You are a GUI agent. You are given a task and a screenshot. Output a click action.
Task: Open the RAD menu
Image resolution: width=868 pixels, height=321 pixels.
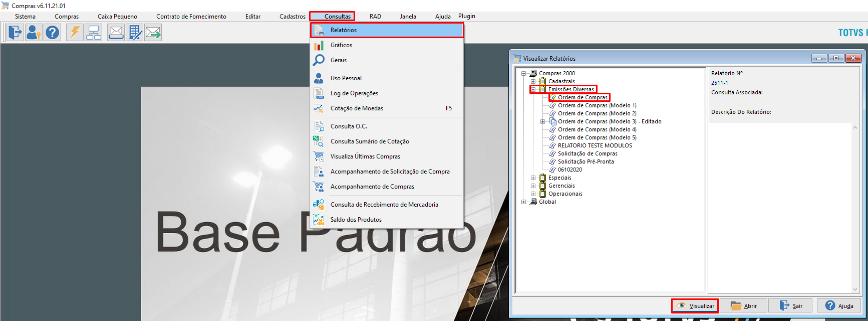click(375, 17)
